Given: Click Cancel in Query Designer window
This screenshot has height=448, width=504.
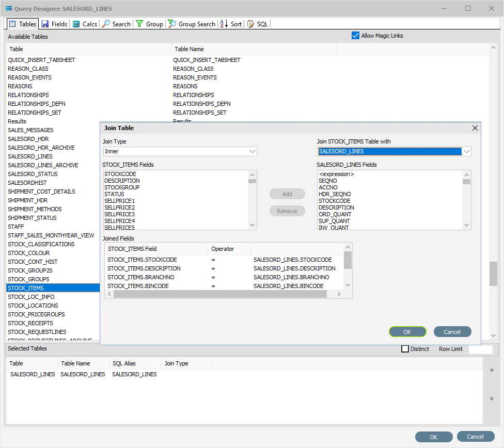Looking at the screenshot, I should (476, 437).
